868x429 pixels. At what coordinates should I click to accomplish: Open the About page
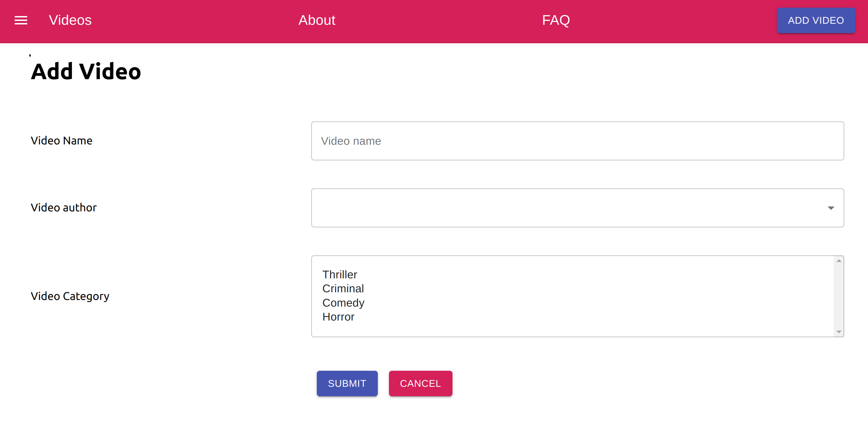[x=317, y=20]
